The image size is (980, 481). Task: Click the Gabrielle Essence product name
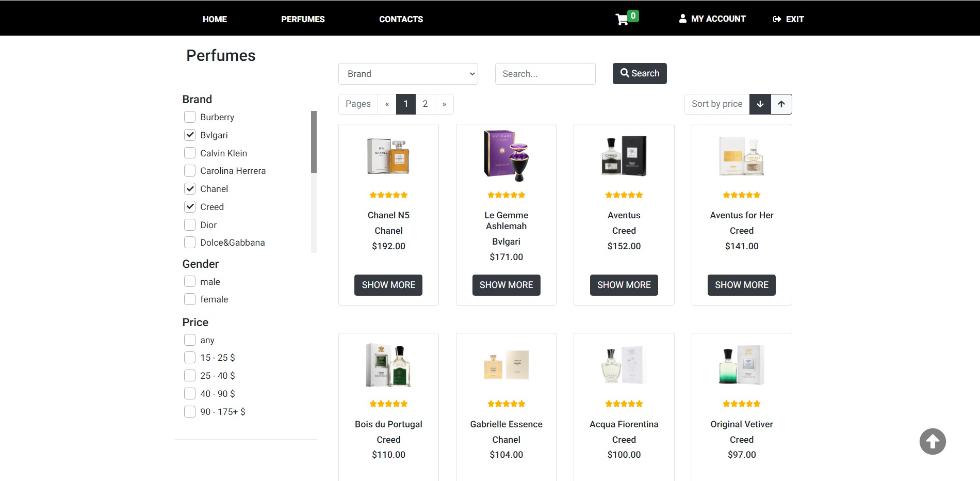507,424
